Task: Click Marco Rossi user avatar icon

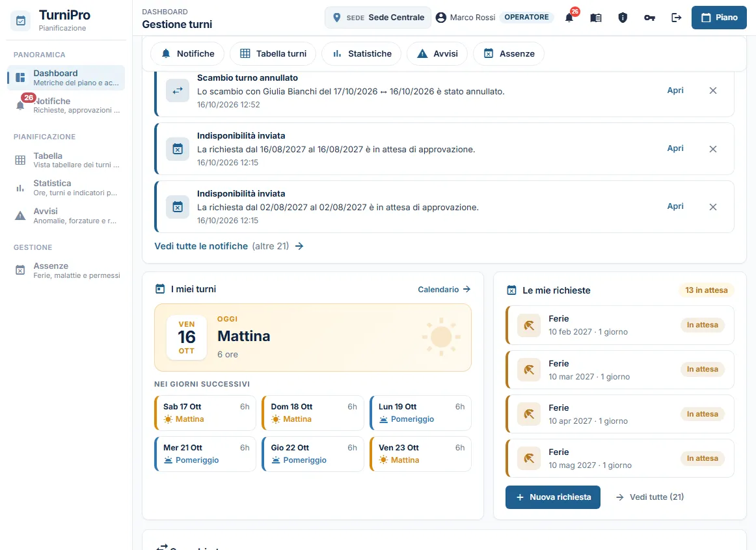Action: tap(440, 18)
